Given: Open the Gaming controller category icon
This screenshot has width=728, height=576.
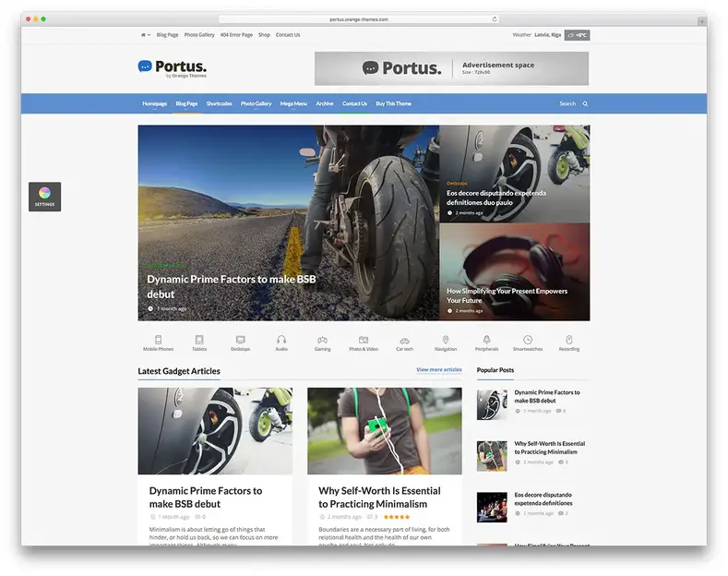Looking at the screenshot, I should pos(322,340).
